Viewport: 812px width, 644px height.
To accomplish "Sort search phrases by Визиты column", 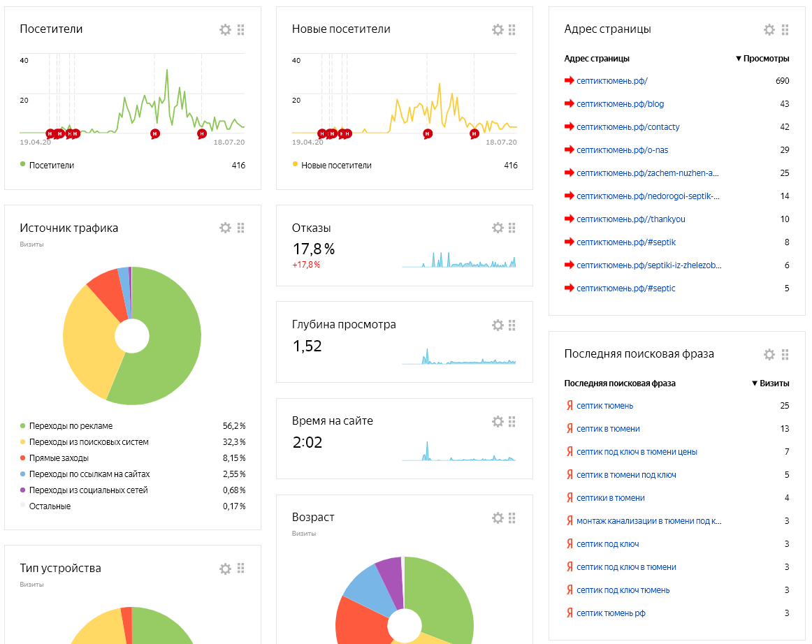I will point(771,383).
